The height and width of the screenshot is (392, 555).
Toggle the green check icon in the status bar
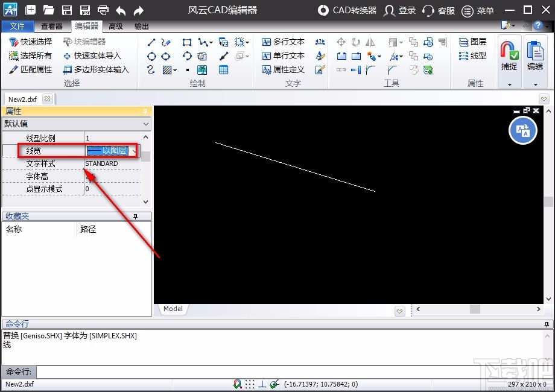coord(274,384)
